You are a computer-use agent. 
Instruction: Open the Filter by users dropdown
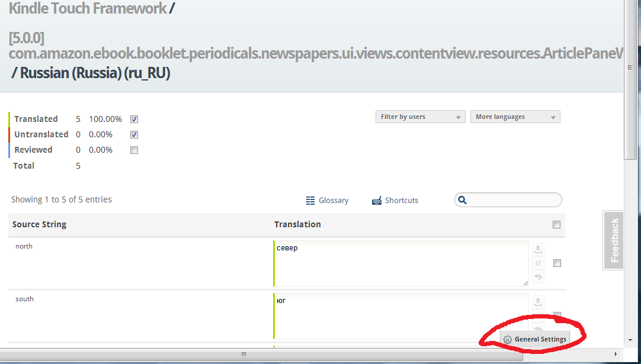pos(420,117)
